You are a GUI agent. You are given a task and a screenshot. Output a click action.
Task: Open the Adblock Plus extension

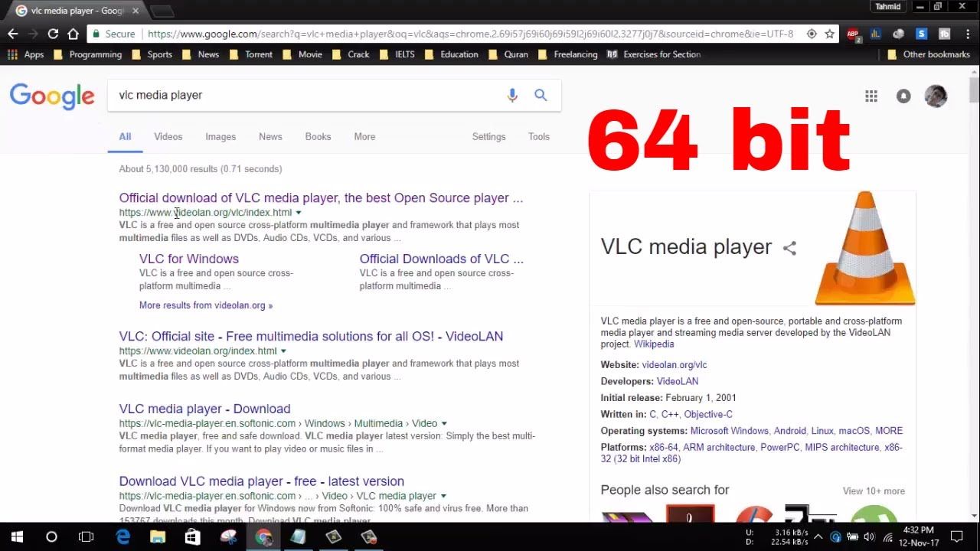(x=853, y=34)
